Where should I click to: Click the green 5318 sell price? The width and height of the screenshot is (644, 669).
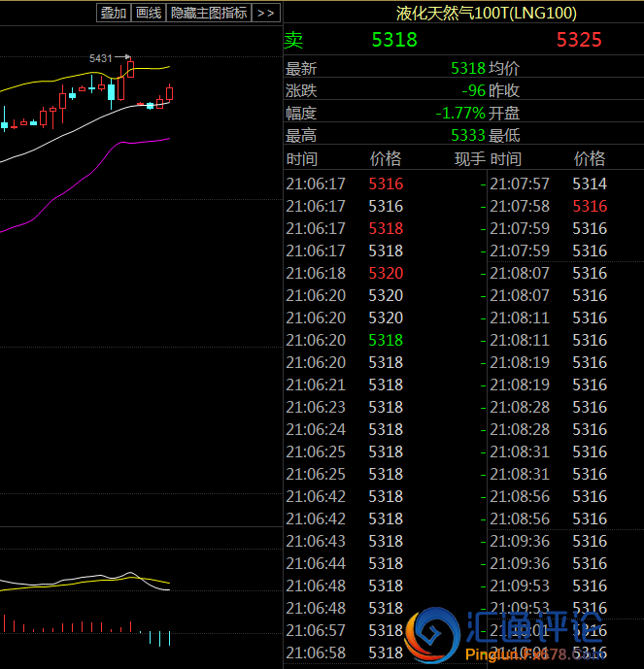(x=394, y=40)
